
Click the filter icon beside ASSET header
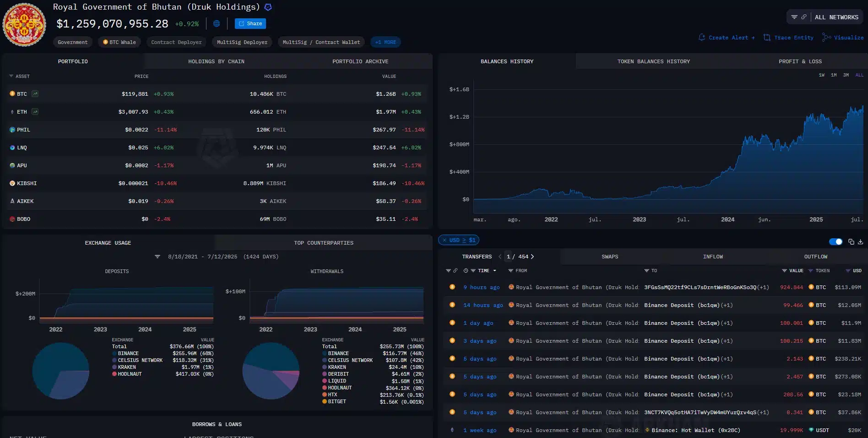tap(11, 77)
